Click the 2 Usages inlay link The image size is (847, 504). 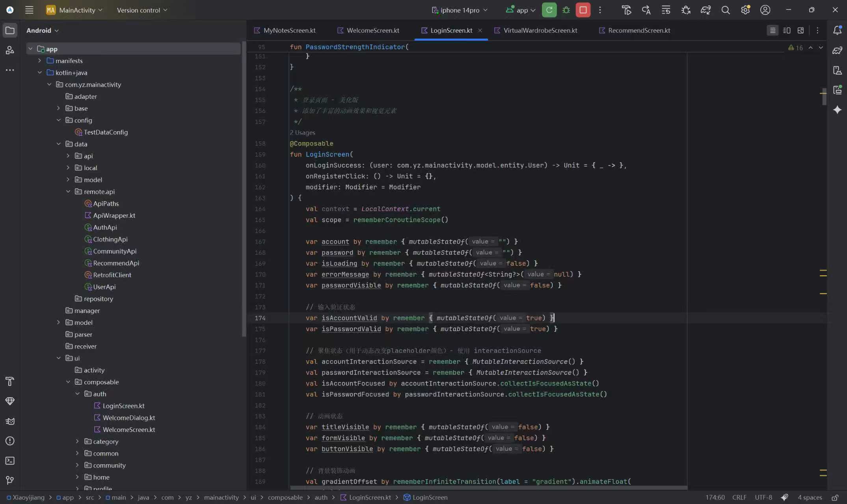click(x=302, y=133)
